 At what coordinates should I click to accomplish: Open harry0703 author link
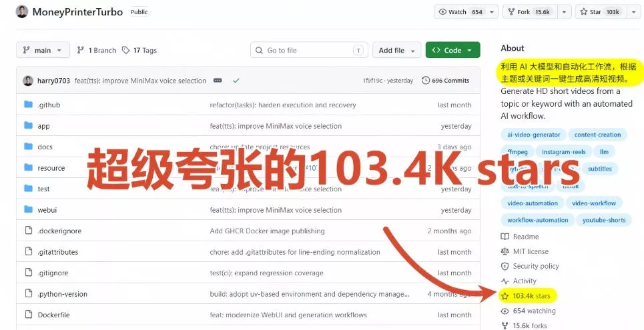(x=53, y=81)
